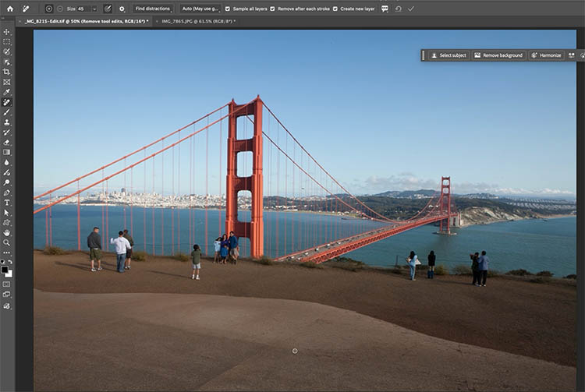This screenshot has width=585, height=392.
Task: Toggle Create new layer checkbox
Action: [335, 9]
